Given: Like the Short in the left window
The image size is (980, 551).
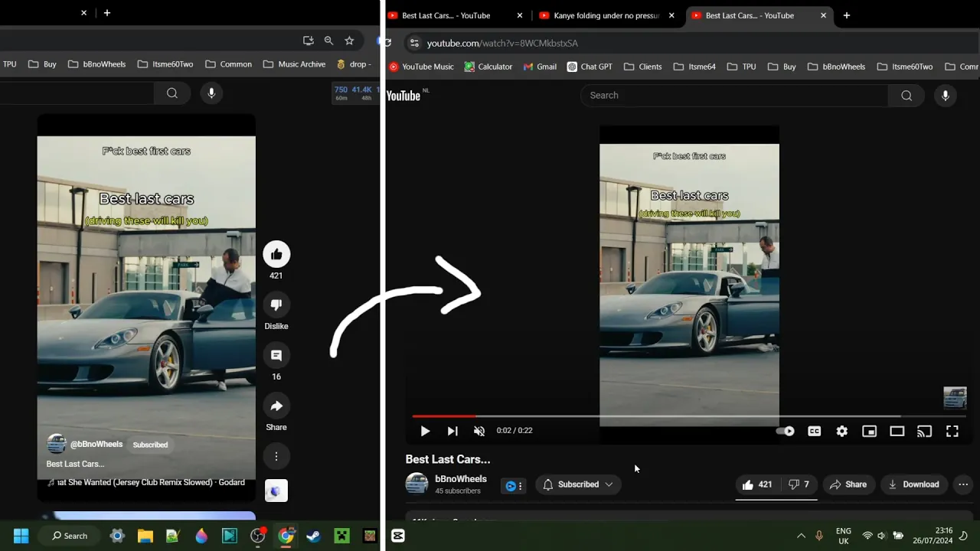Looking at the screenshot, I should tap(276, 254).
